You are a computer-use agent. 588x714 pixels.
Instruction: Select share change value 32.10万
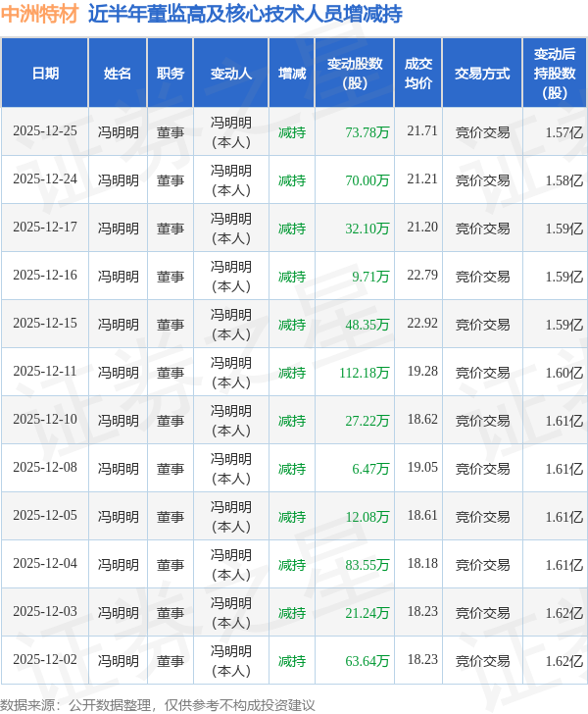[367, 229]
